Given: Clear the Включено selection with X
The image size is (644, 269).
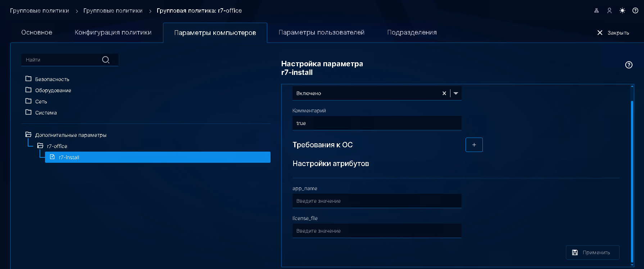Looking at the screenshot, I should point(444,93).
